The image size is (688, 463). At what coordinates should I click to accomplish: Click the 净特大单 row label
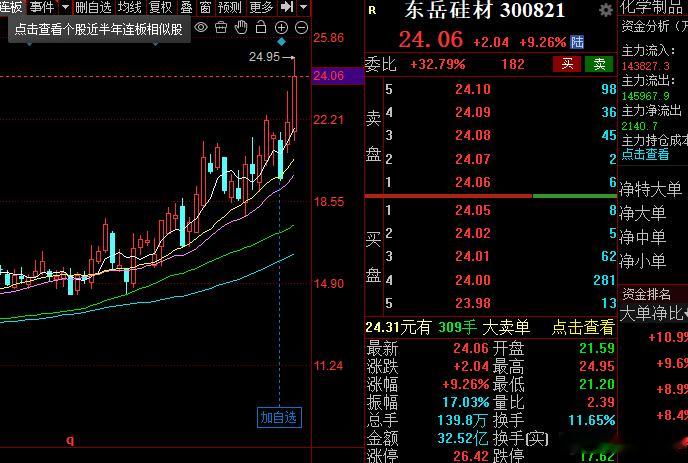click(x=650, y=190)
